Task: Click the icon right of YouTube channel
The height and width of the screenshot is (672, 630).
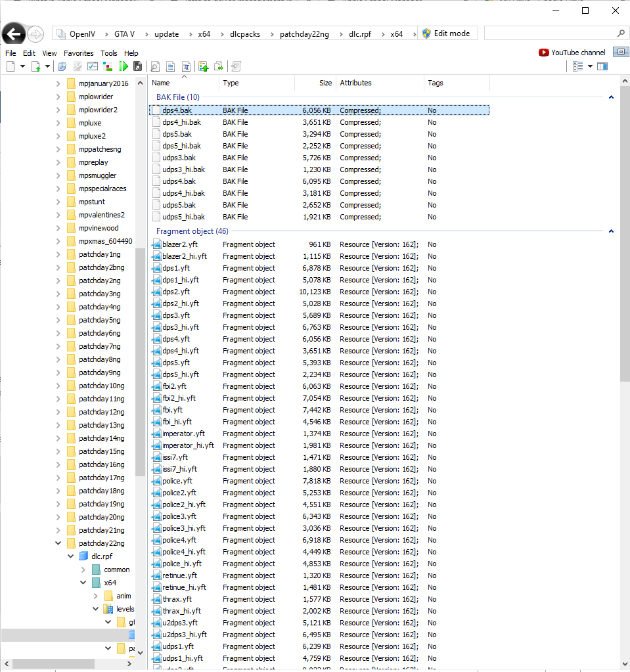Action: 621,52
